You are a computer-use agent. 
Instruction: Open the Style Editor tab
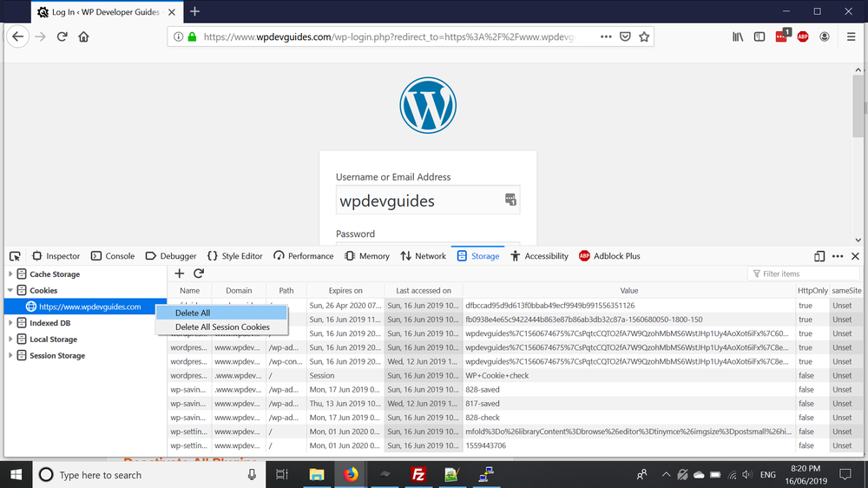click(235, 256)
